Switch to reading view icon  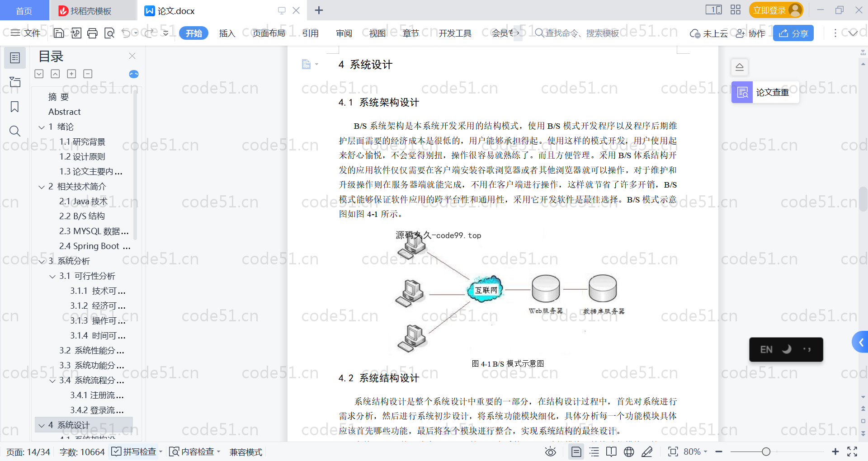(611, 452)
